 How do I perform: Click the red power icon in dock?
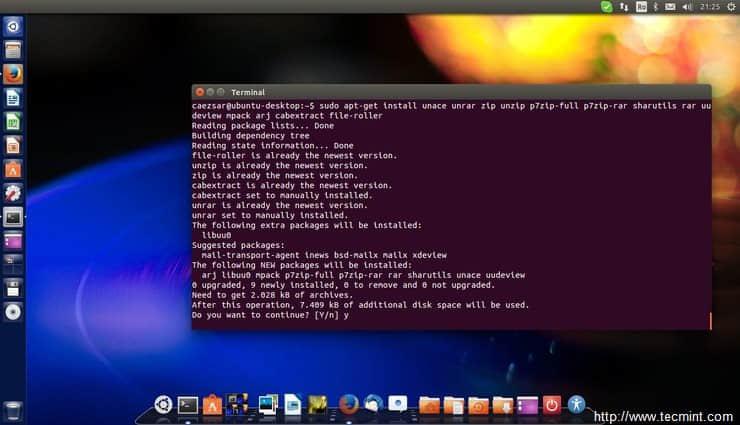click(x=551, y=404)
